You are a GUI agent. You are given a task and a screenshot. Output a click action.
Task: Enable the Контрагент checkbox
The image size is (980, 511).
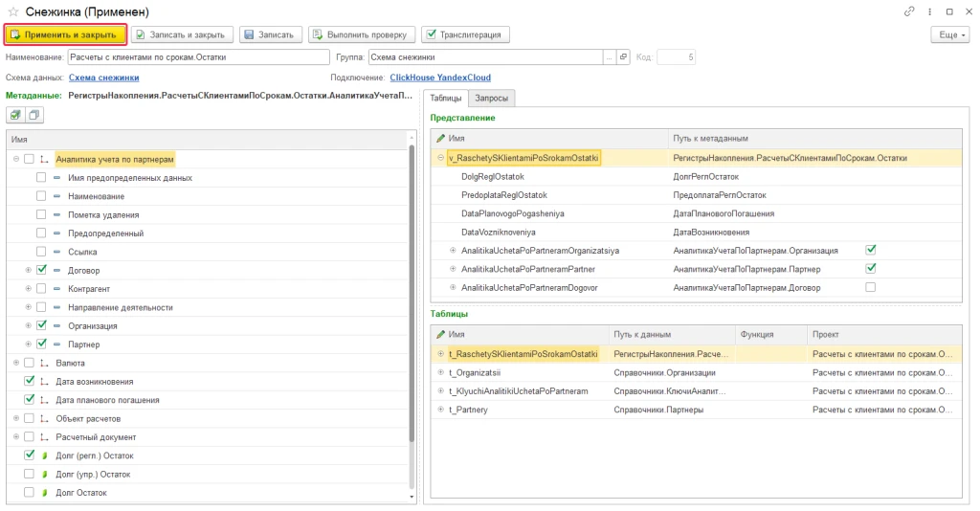click(x=41, y=289)
